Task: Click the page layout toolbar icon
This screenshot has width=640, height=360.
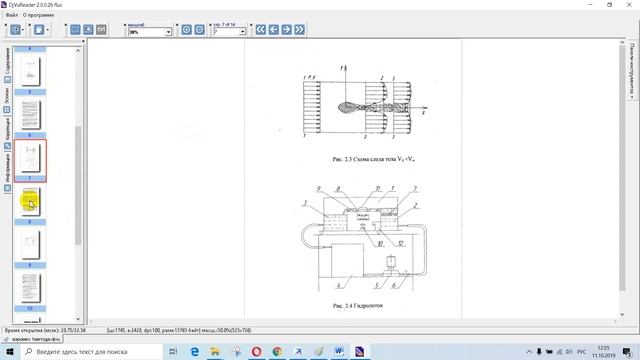Action: [x=39, y=30]
